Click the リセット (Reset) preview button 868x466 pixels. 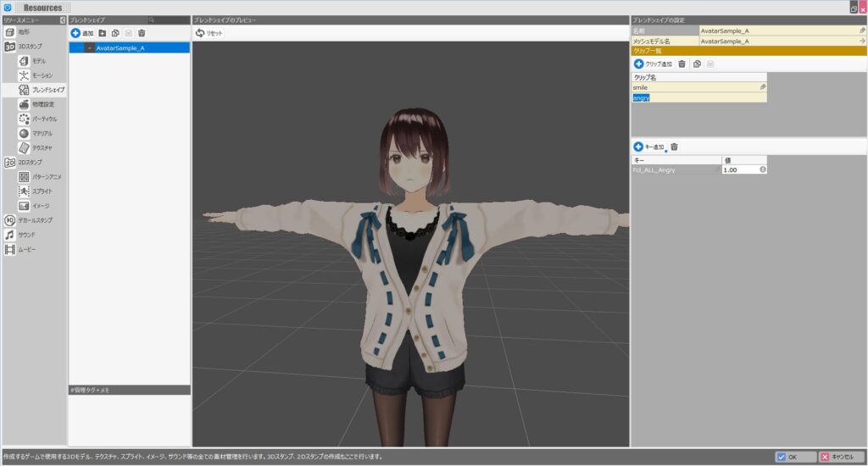tap(209, 33)
